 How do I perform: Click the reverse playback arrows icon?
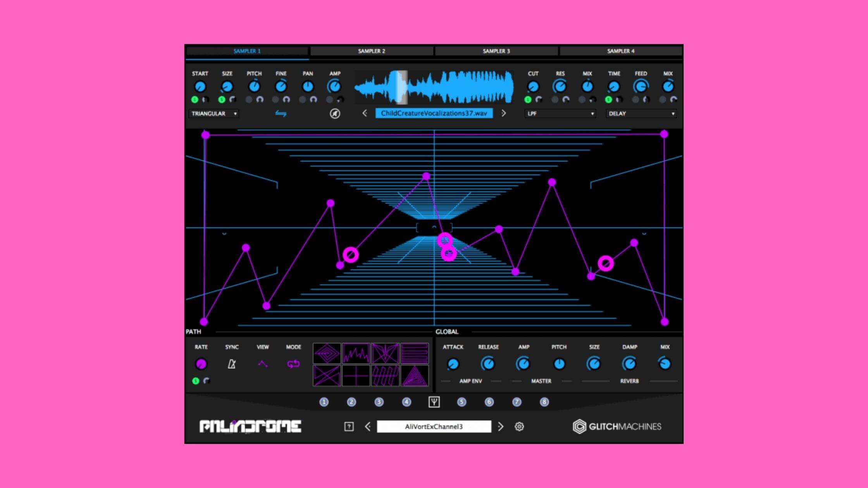click(x=281, y=113)
